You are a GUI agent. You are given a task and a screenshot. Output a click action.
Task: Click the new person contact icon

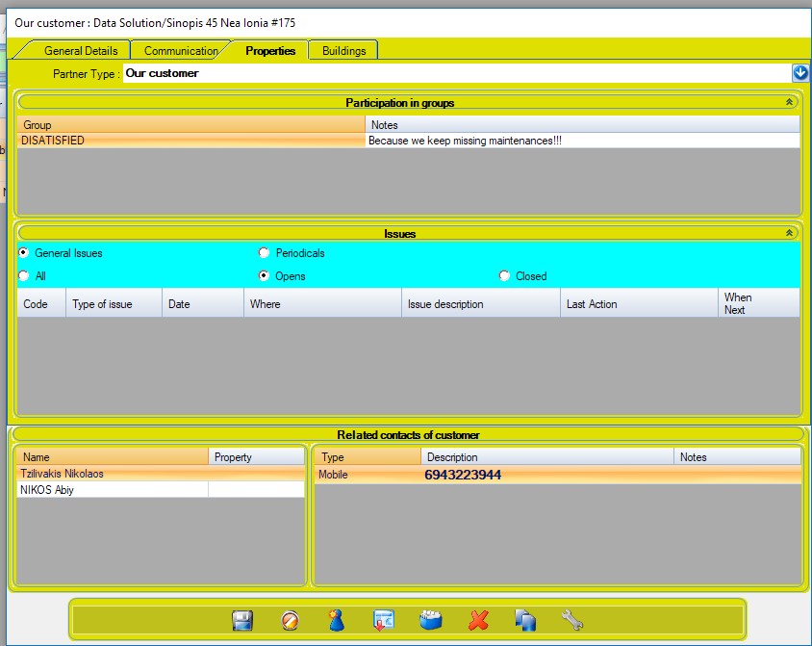336,621
